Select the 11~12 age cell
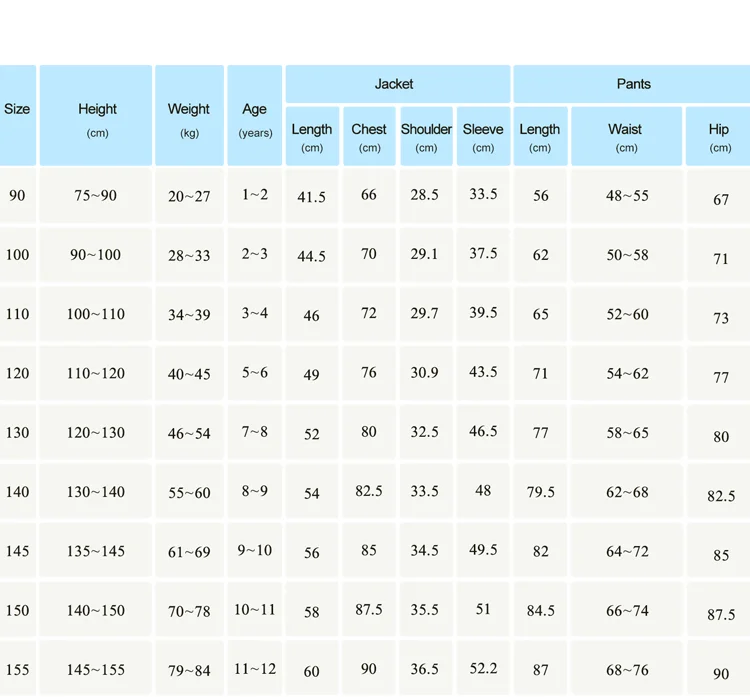This screenshot has width=750, height=697. pyautogui.click(x=255, y=669)
